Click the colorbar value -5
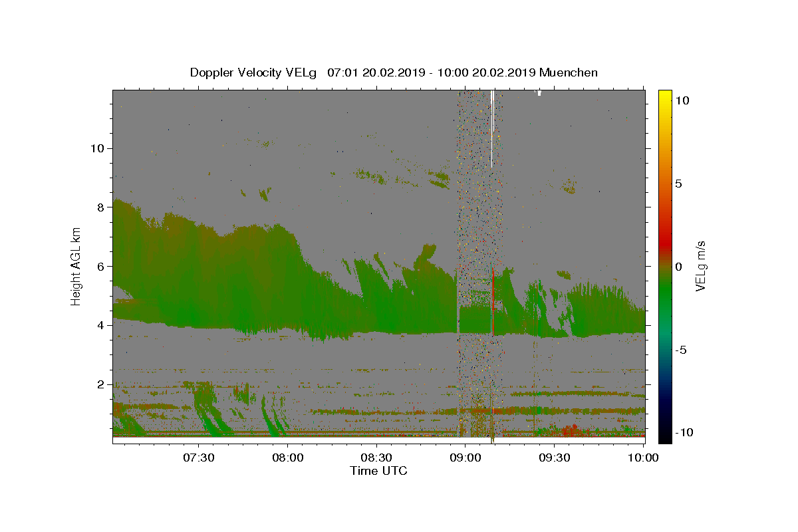This screenshot has width=798, height=532. (x=681, y=350)
